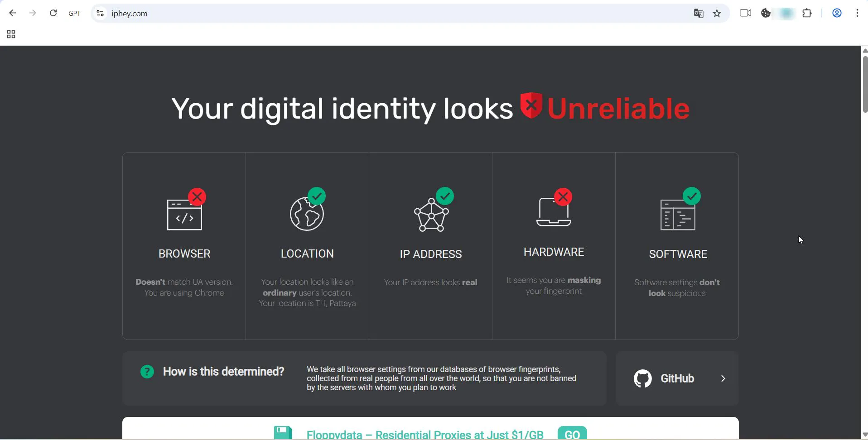Open the HARDWARE card heading
868x440 pixels.
tap(554, 252)
